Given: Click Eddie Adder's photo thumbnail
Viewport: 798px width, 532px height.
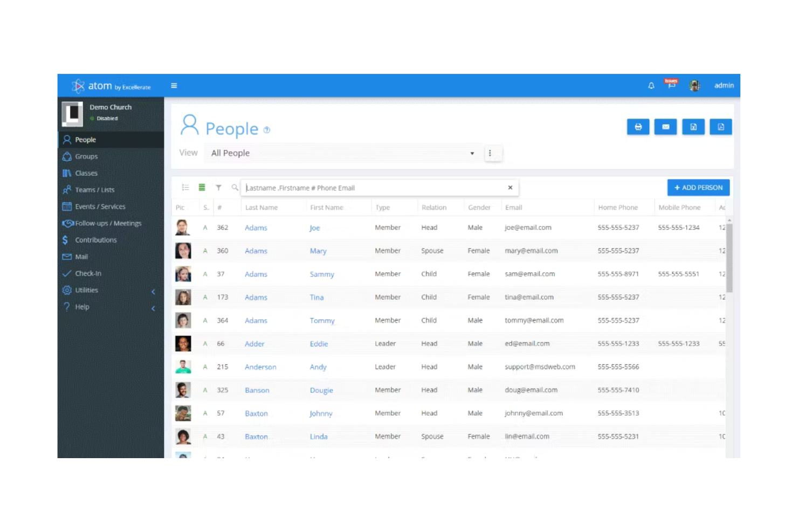Looking at the screenshot, I should pos(183,343).
